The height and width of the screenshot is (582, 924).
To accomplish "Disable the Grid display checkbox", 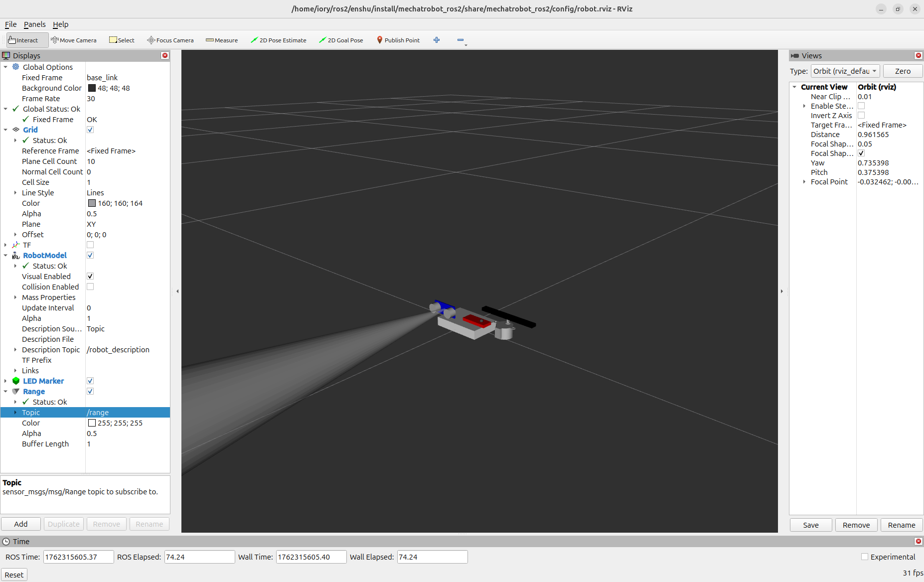I will 90,130.
